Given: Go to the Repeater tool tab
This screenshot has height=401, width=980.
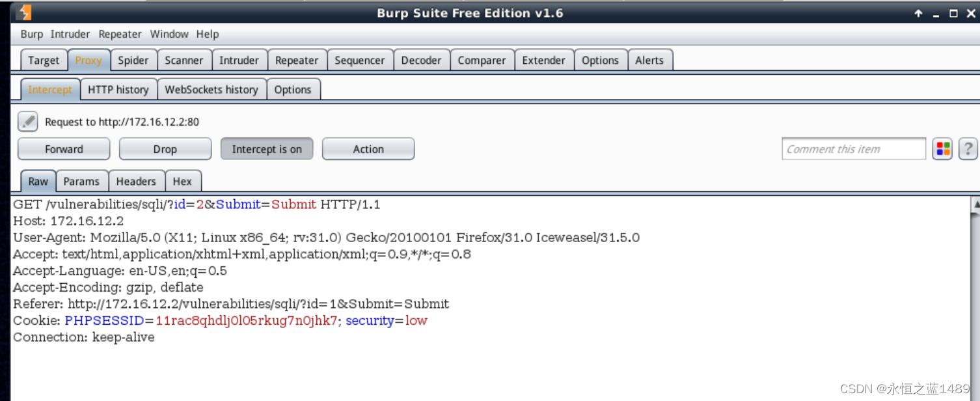Looking at the screenshot, I should pos(297,61).
